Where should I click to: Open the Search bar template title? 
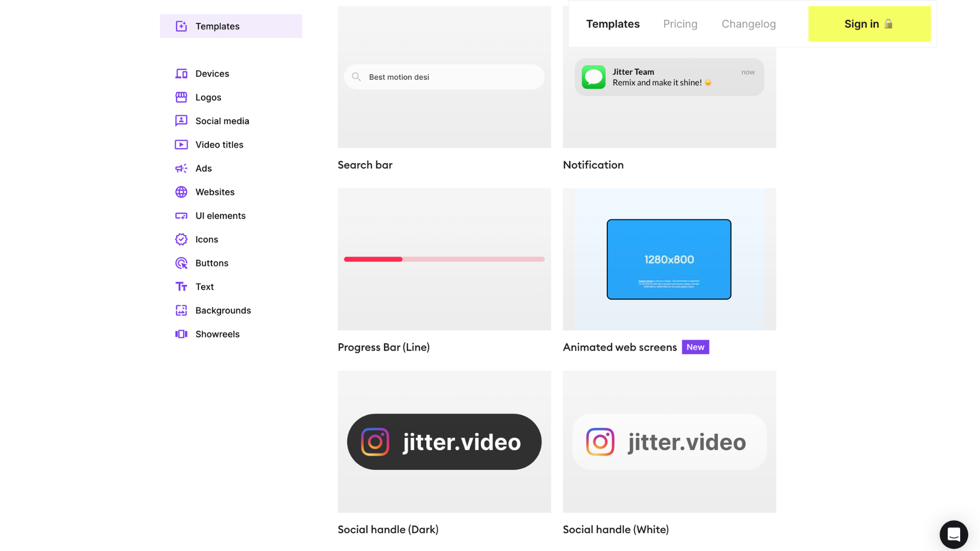click(365, 165)
